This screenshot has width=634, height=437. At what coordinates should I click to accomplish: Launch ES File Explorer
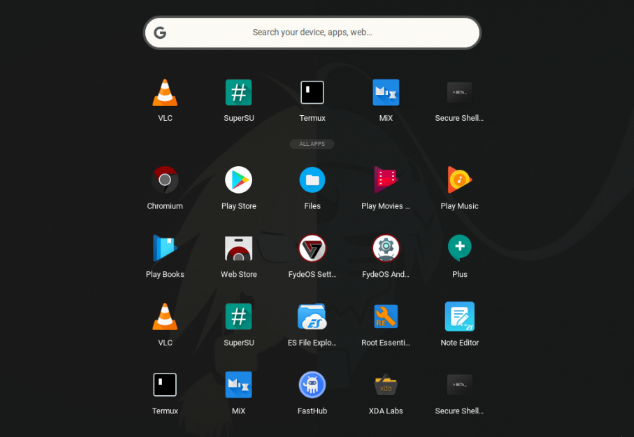point(312,318)
